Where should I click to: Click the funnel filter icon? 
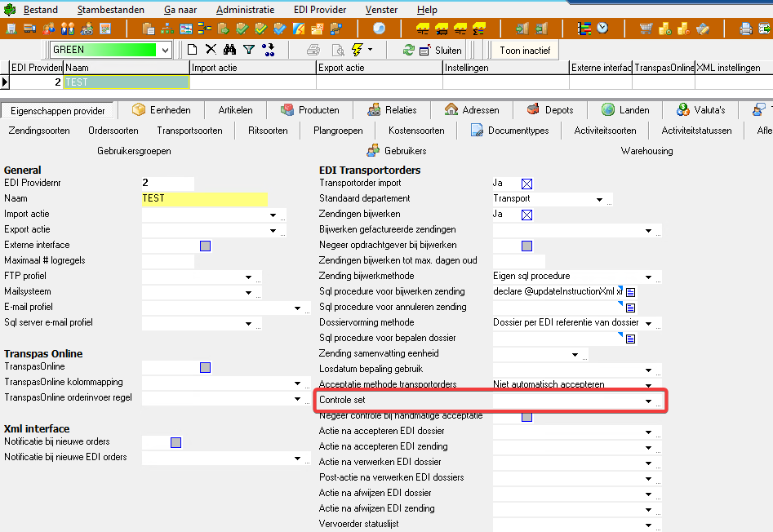click(x=248, y=50)
